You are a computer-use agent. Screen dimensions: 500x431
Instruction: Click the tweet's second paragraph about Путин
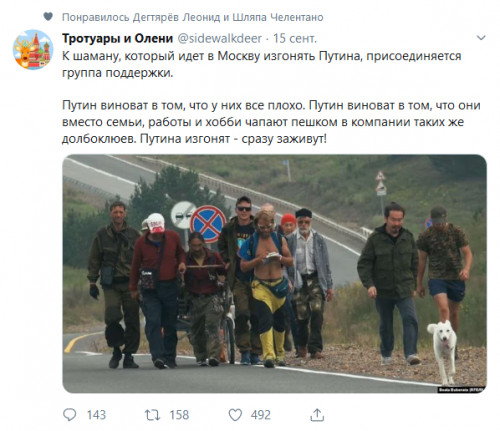(271, 122)
